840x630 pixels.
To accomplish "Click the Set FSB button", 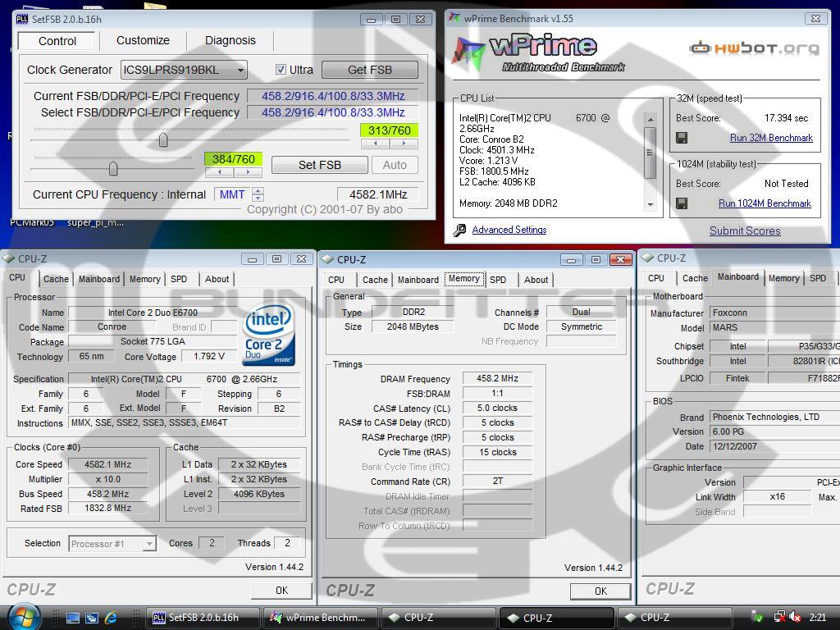I will pyautogui.click(x=320, y=165).
